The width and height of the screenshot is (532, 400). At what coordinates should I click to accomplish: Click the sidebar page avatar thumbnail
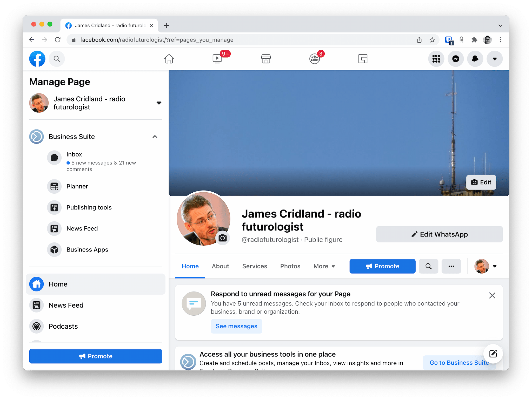tap(39, 103)
